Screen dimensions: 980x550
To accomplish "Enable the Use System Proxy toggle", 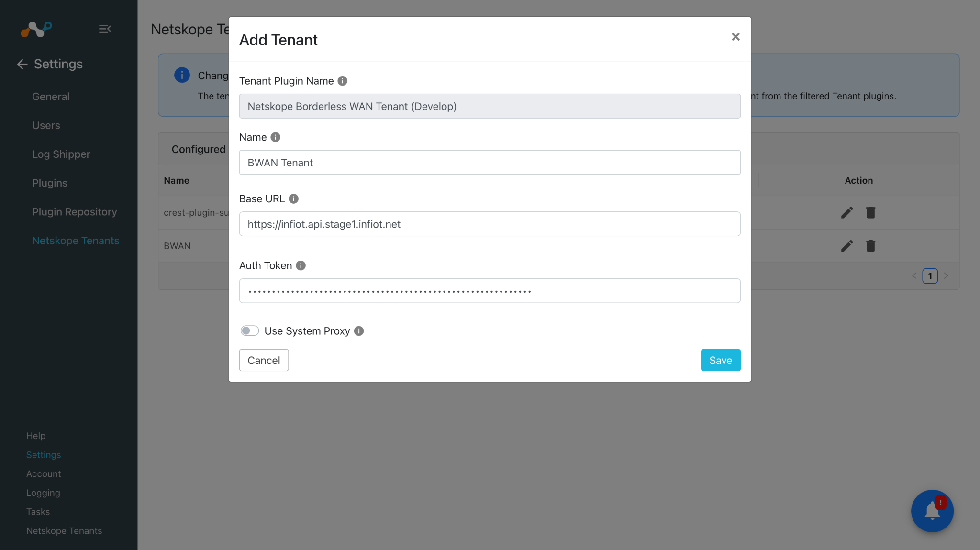I will pos(250,331).
